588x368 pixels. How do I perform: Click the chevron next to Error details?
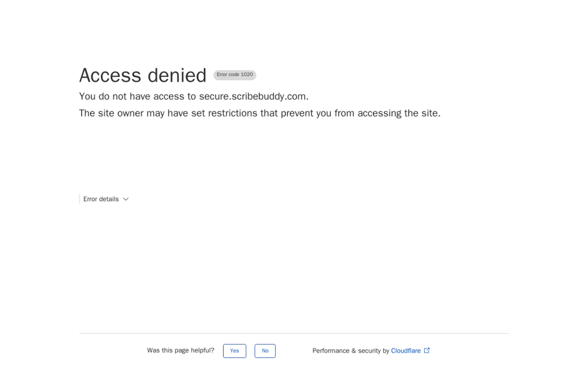[126, 199]
